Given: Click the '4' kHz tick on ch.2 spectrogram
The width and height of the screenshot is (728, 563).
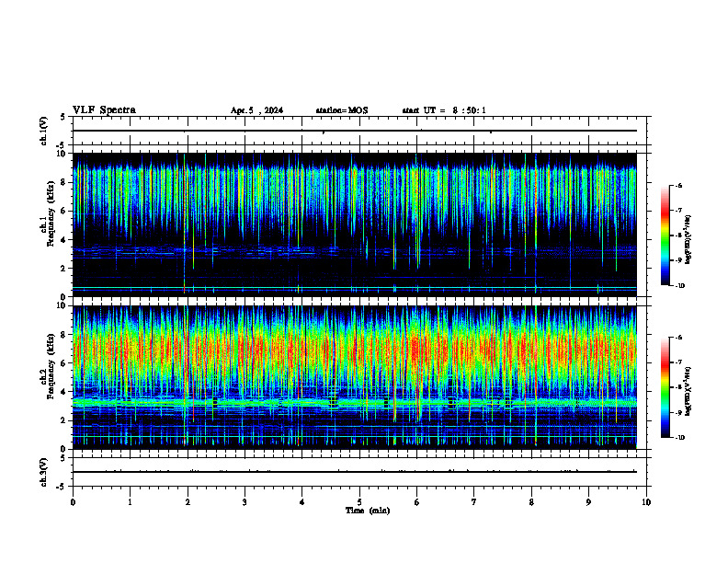Looking at the screenshot, I should pos(63,392).
